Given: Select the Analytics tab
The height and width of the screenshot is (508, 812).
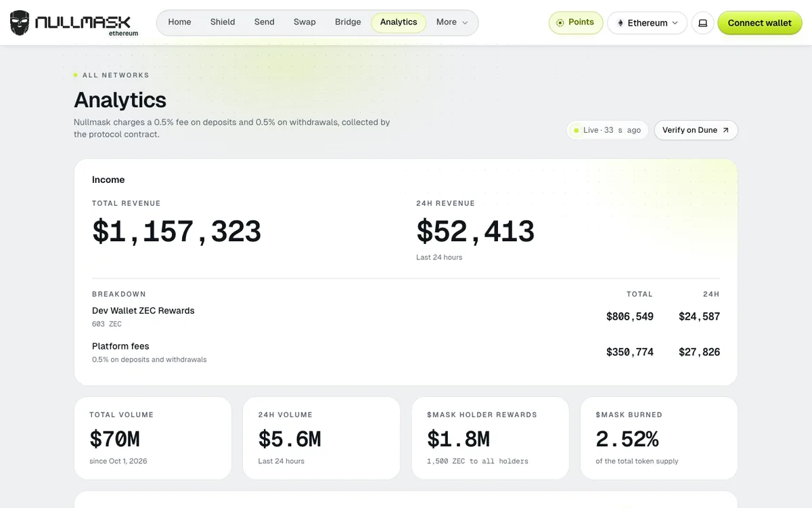Looking at the screenshot, I should tap(399, 22).
